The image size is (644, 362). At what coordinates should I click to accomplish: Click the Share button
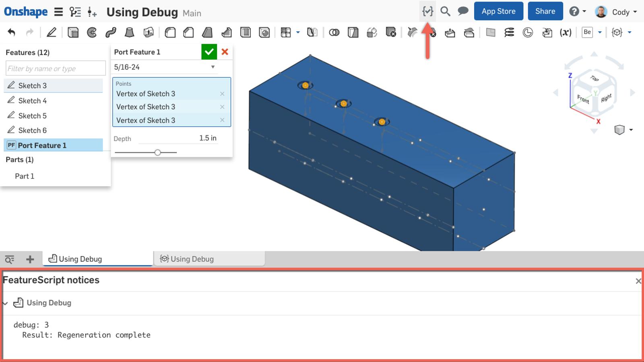coord(545,11)
